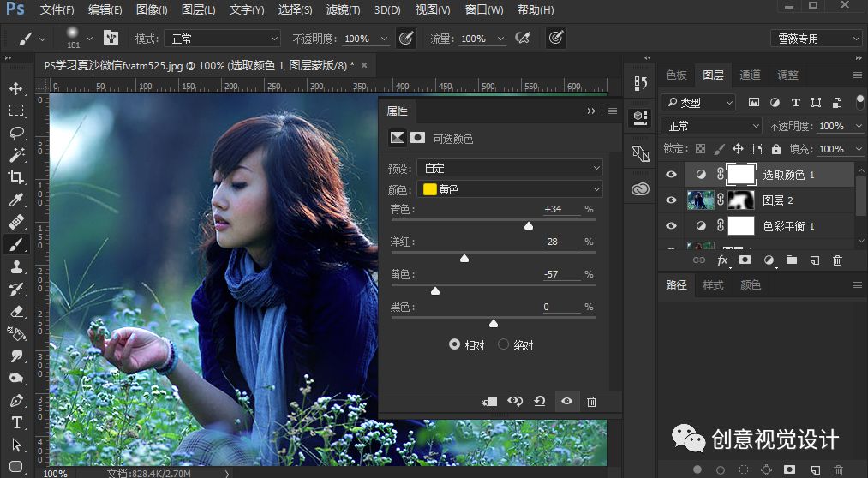Open the 雪薇专用 workspace dropdown
Image resolution: width=868 pixels, height=478 pixels.
pos(816,39)
